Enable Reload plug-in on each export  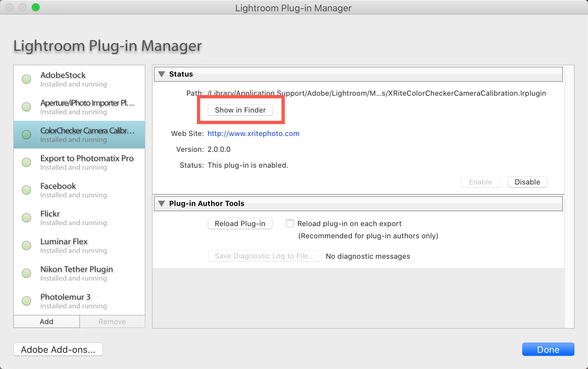pyautogui.click(x=290, y=223)
